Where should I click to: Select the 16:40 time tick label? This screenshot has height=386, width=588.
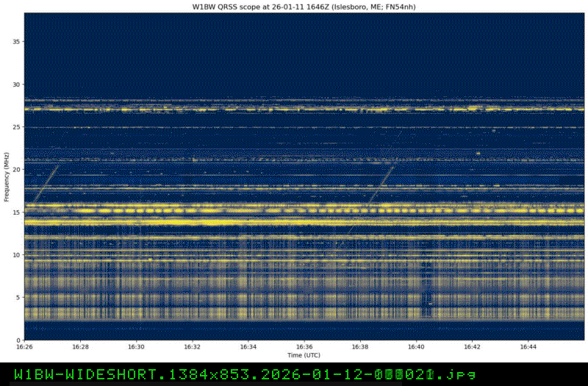[x=416, y=347]
